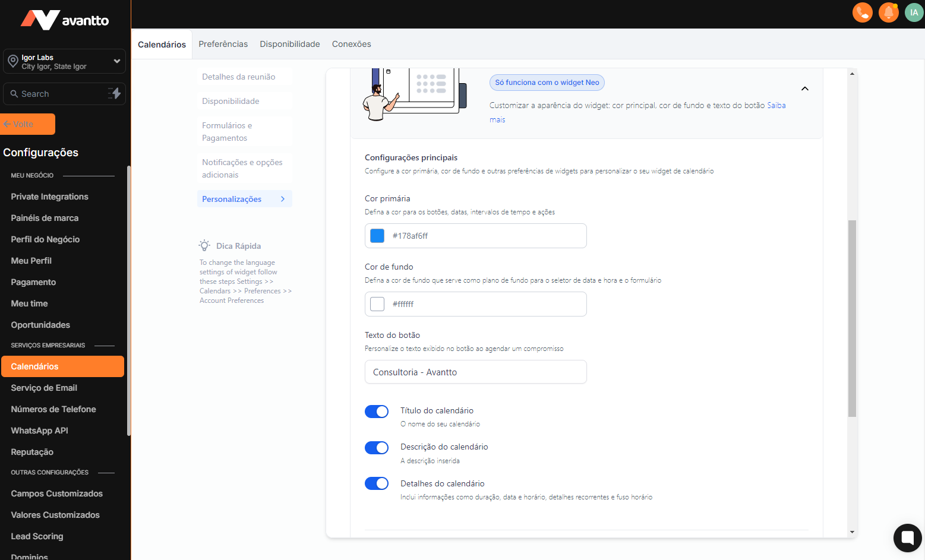Screen dimensions: 925x560
Task: Click the Volte back button
Action: point(28,124)
